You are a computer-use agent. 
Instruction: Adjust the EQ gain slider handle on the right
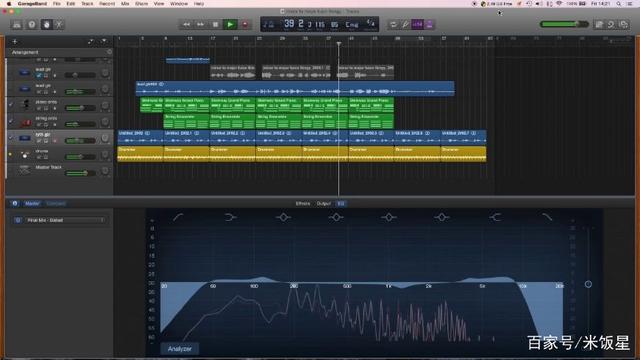(x=588, y=284)
